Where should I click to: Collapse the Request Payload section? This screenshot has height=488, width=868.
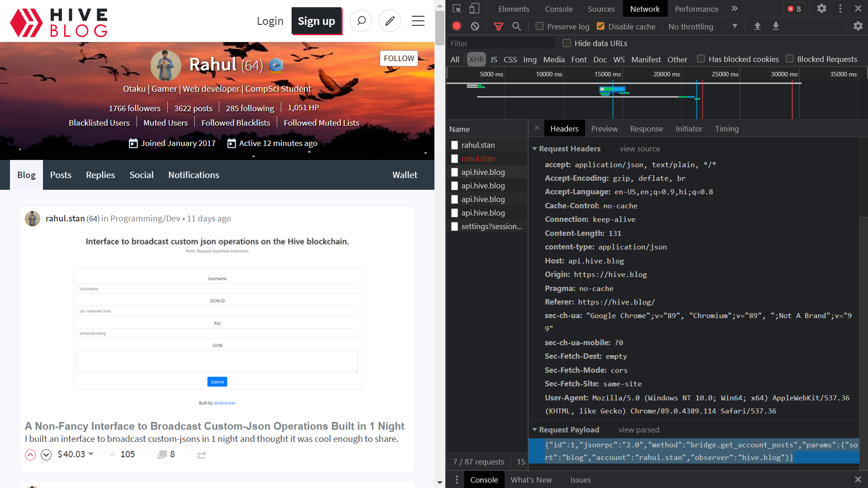535,430
